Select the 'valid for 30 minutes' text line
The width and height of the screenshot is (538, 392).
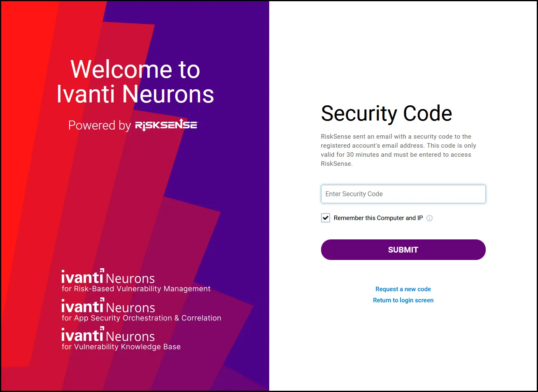(396, 155)
